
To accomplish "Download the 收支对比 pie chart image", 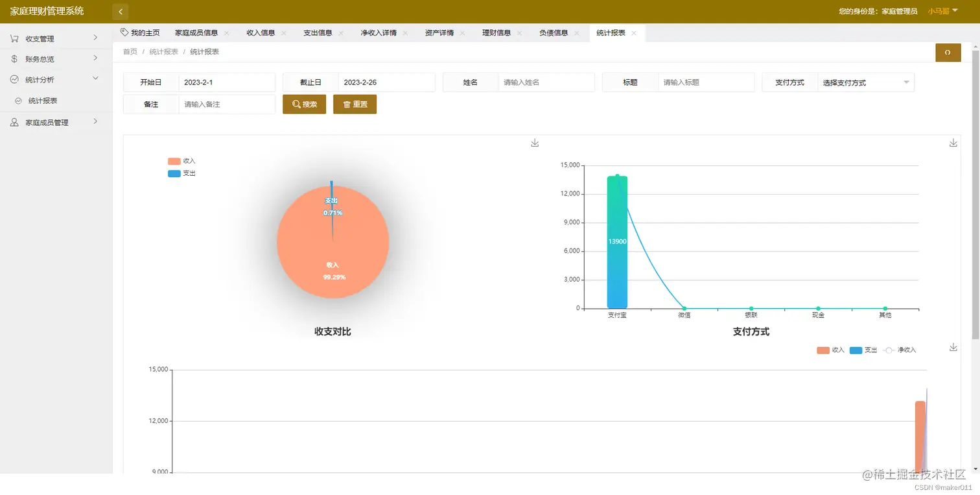I will (534, 142).
